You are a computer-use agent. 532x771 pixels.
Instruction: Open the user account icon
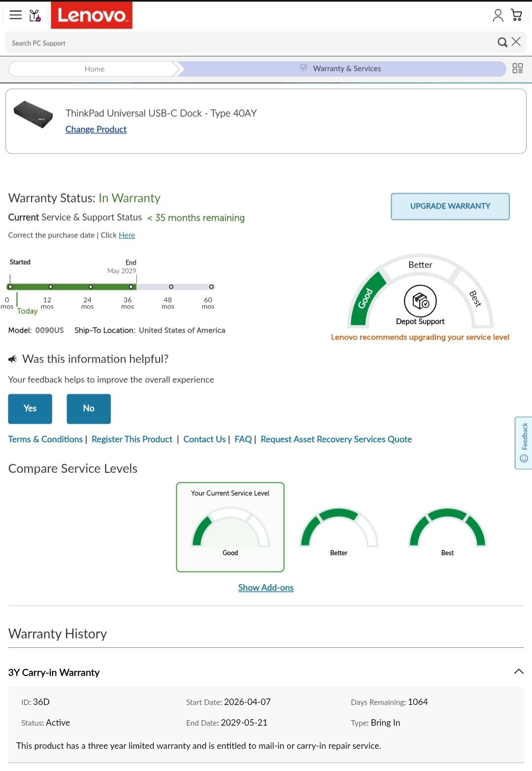point(498,16)
